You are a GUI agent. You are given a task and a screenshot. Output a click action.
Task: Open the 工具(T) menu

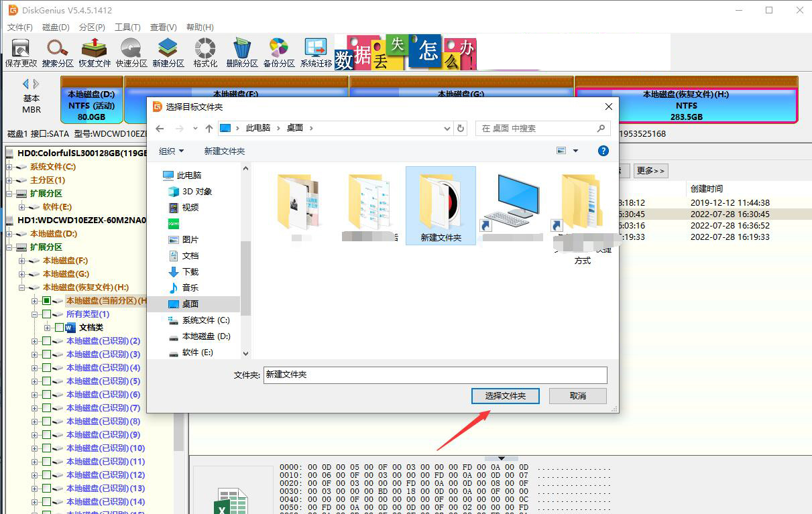click(127, 27)
